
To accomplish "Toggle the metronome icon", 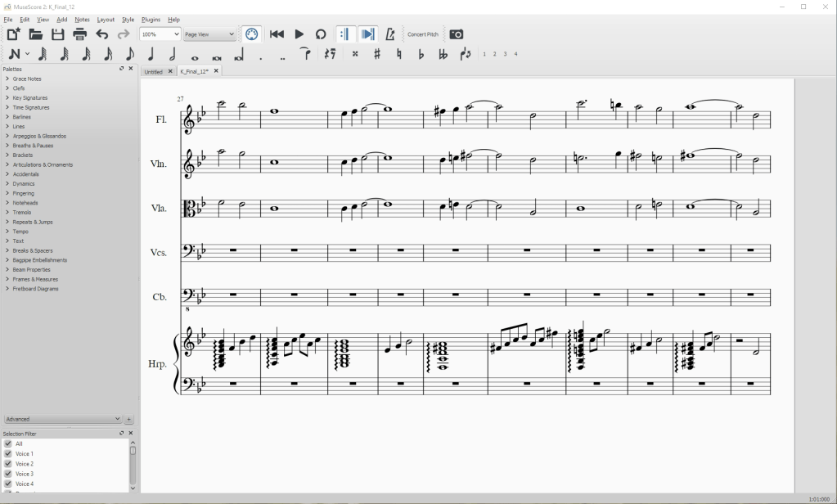I will click(x=389, y=34).
